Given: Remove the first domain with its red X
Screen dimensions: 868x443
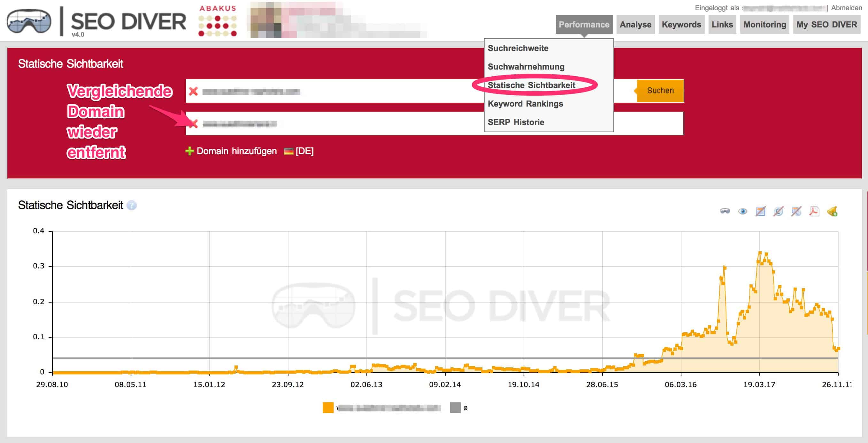Looking at the screenshot, I should pos(193,91).
